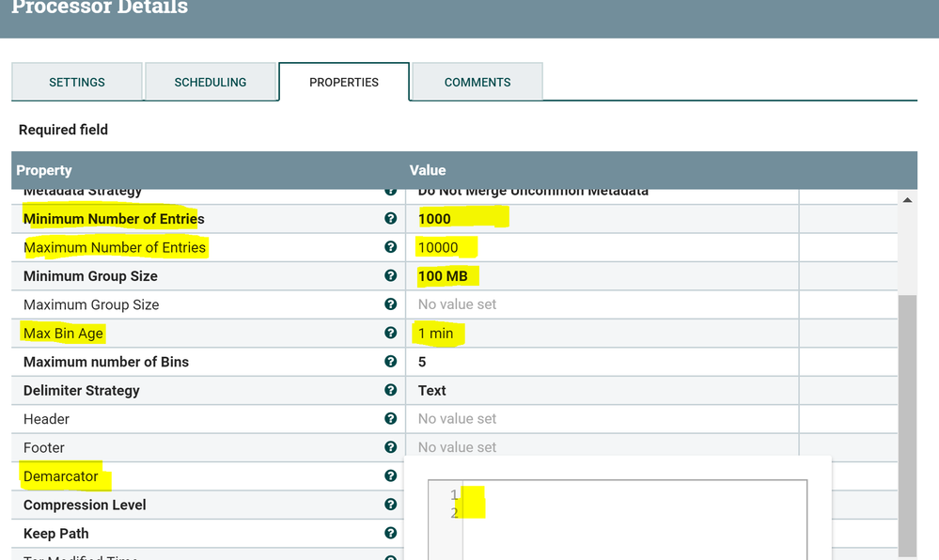939x560 pixels.
Task: Select the Max Bin Age property name
Action: click(x=63, y=333)
